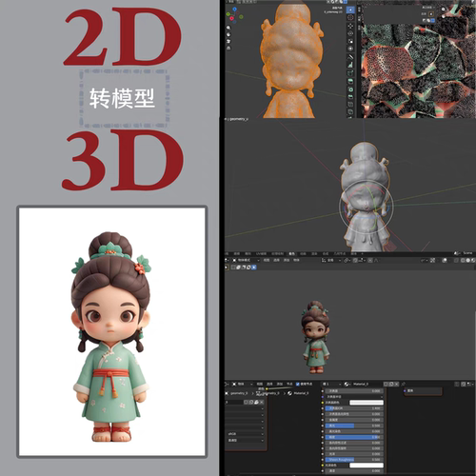Screen dimensions: 476x476
Task: Toggle fake user shield beside Material_0
Action: (386, 384)
